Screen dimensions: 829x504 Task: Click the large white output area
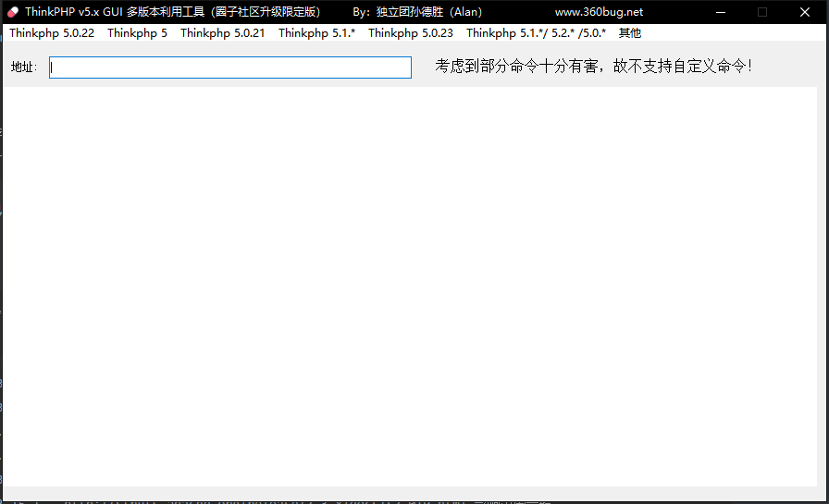point(410,287)
